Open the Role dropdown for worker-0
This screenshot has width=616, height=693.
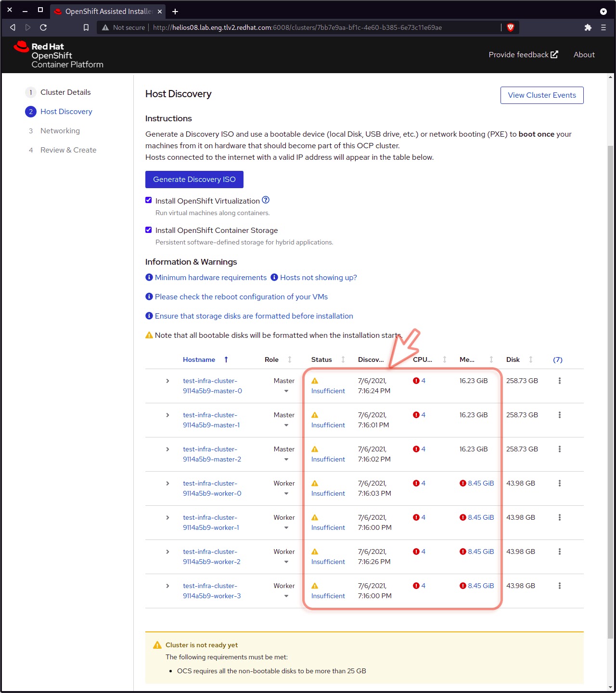click(286, 493)
